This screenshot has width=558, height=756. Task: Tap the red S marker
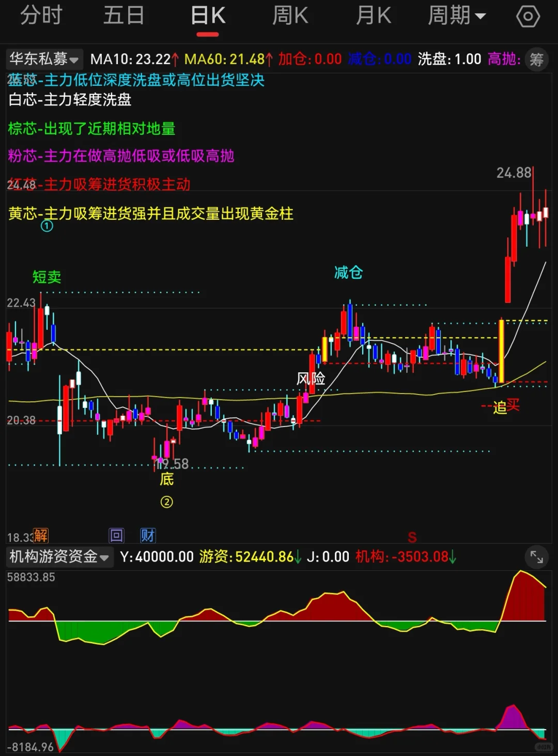[x=412, y=537]
